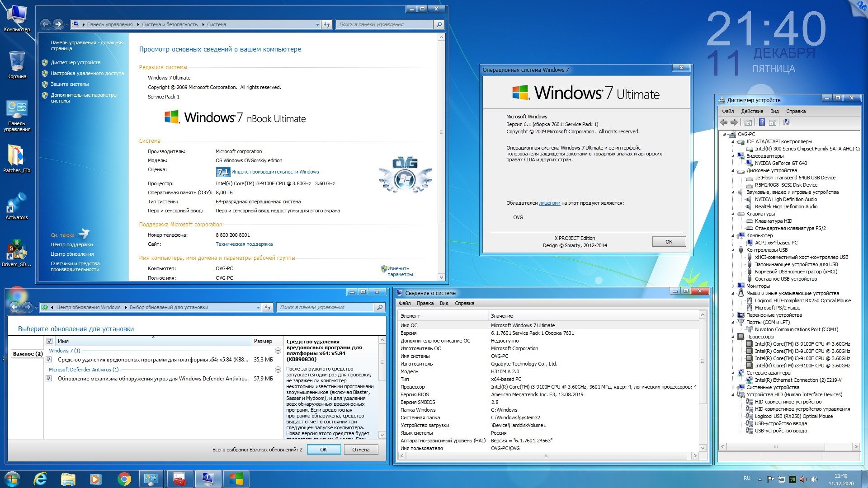
Task: Click the Windows Start orb
Action: tap(12, 479)
